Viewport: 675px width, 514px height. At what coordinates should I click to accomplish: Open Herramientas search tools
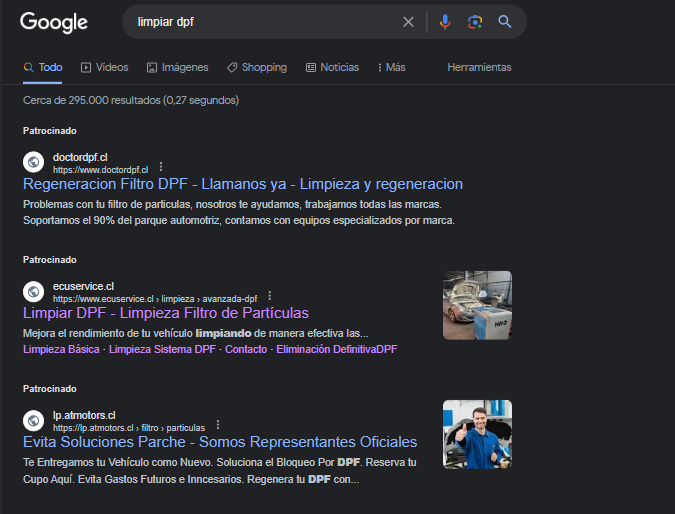click(x=479, y=68)
